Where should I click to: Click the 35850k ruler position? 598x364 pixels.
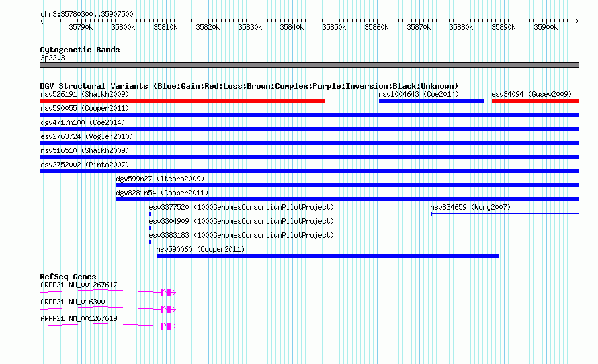[334, 27]
